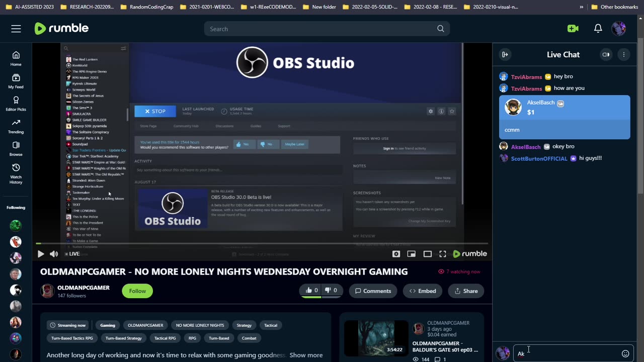Open My Feed in the sidebar
Screen dimensions: 644x362
16,81
